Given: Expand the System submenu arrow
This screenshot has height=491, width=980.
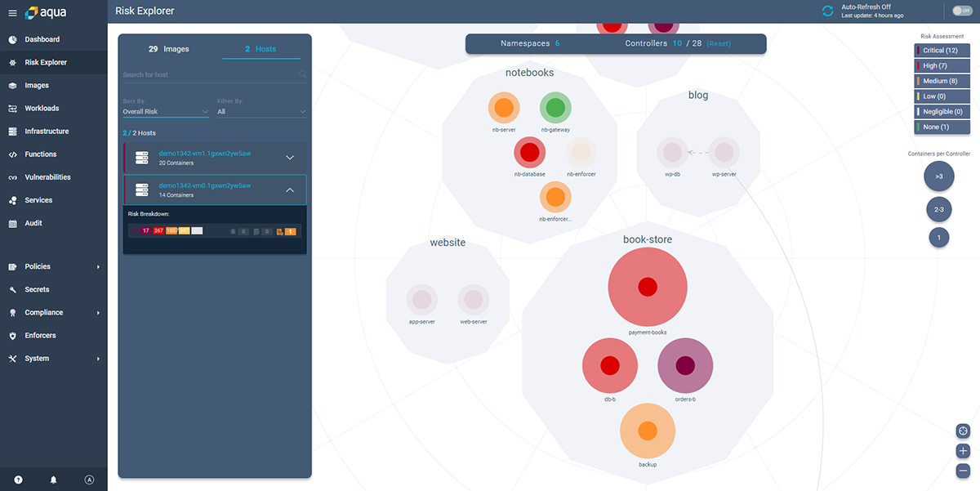Looking at the screenshot, I should pos(98,359).
